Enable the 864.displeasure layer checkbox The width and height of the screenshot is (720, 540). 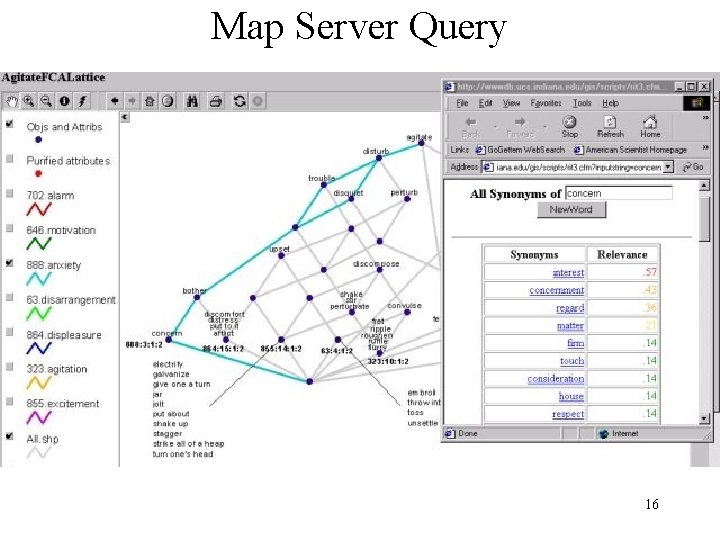[10, 332]
